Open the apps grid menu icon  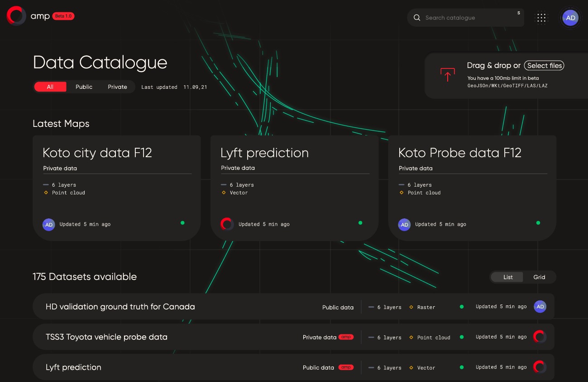[x=541, y=18]
